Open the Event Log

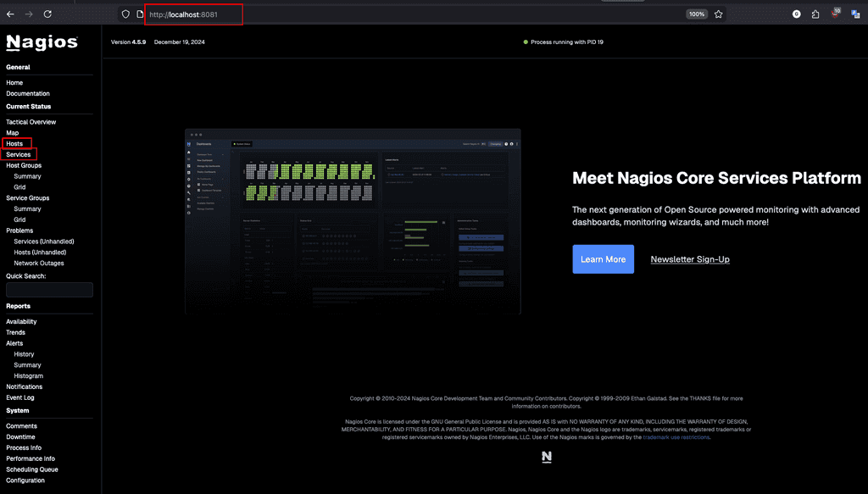22,397
